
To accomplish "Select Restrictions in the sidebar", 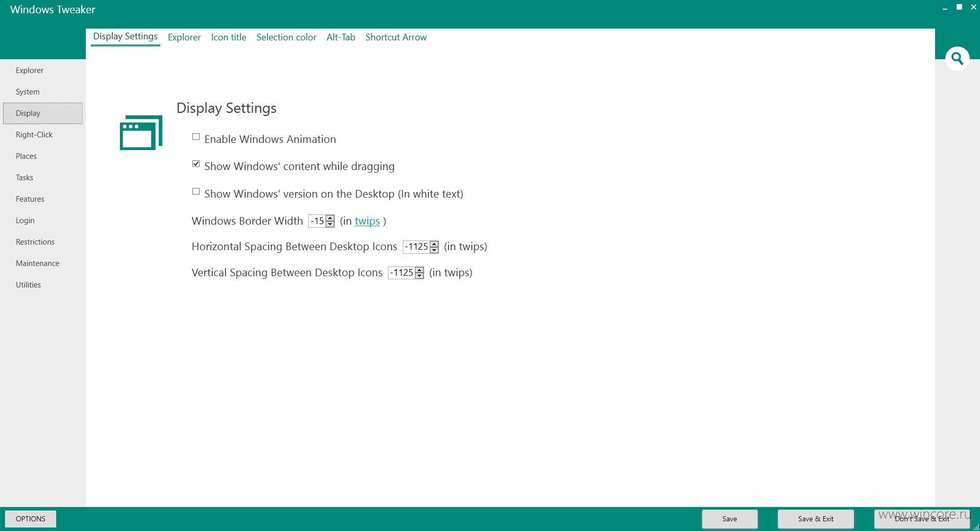I will click(x=43, y=242).
